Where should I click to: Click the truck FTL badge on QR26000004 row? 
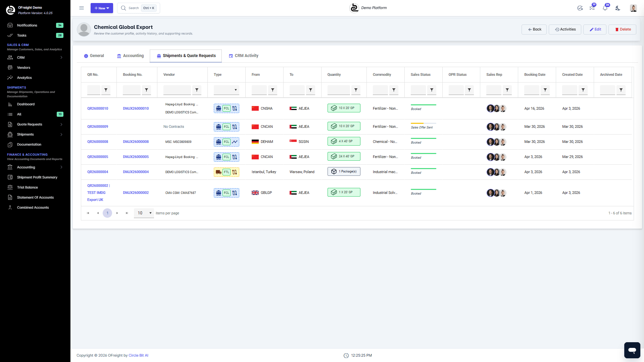pos(226,172)
